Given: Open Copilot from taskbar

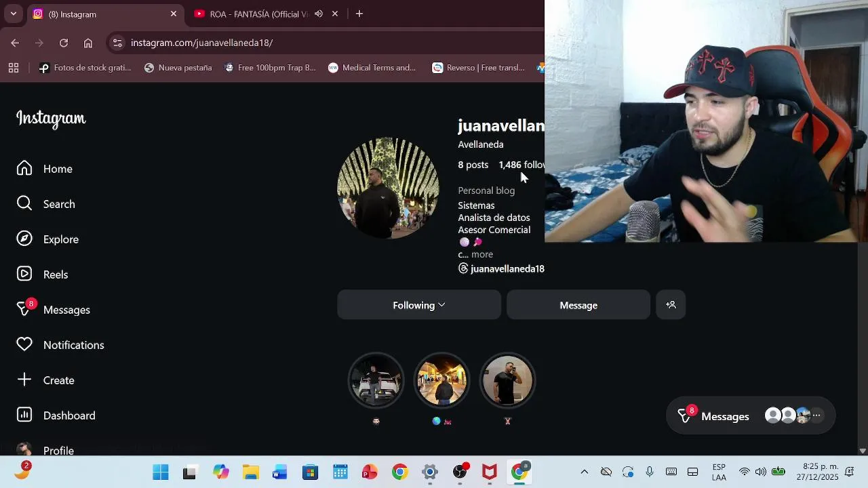Looking at the screenshot, I should pos(221,472).
